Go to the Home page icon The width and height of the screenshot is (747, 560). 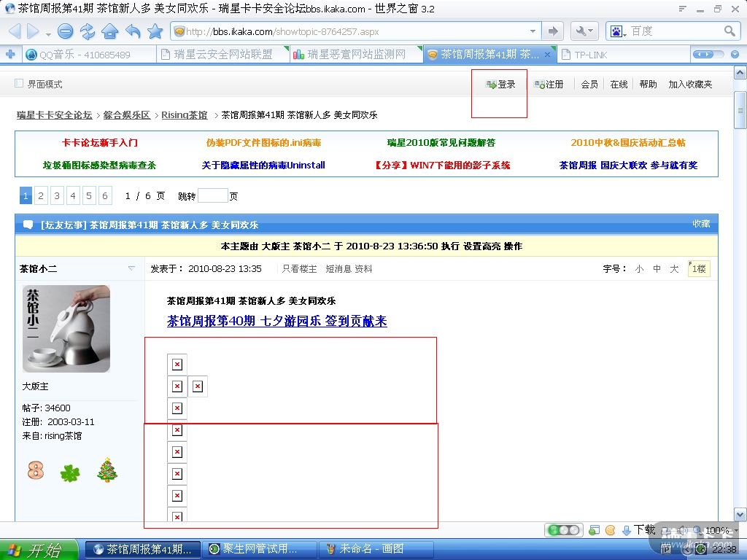110,31
